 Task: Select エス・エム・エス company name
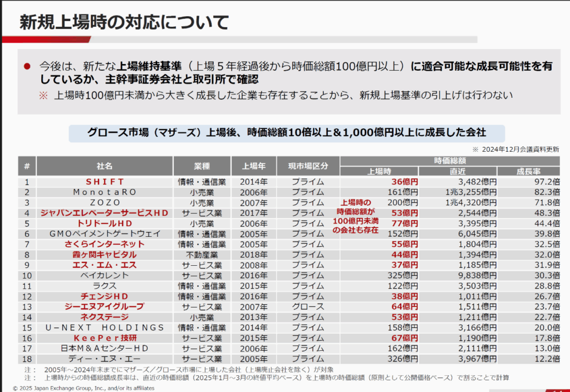[x=105, y=265]
